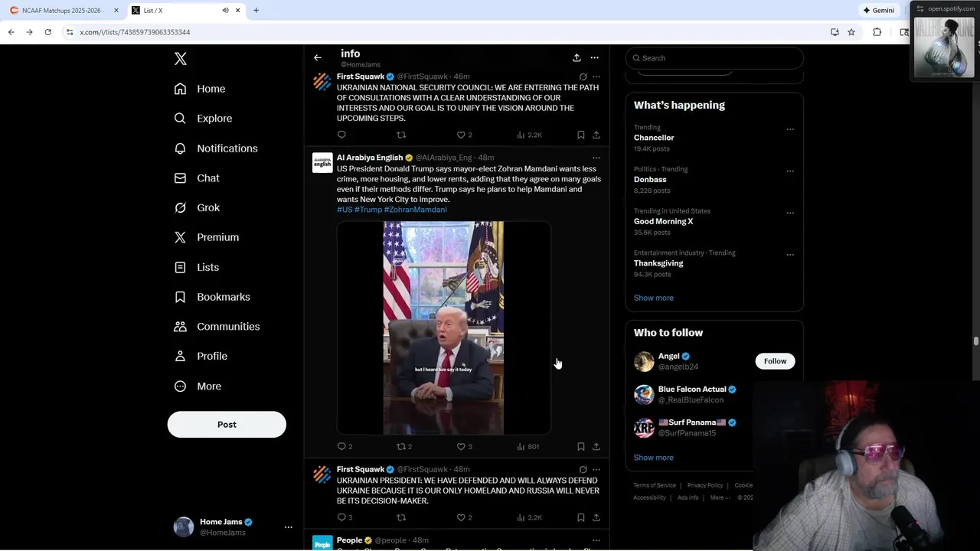980x551 pixels.
Task: Share the Al Arabiya English post
Action: click(596, 446)
